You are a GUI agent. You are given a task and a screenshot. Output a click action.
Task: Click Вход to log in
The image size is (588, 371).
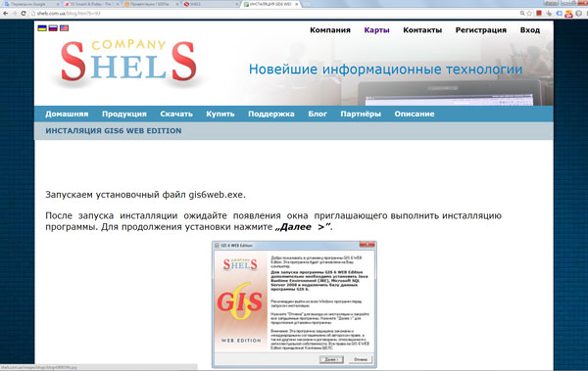[x=530, y=30]
